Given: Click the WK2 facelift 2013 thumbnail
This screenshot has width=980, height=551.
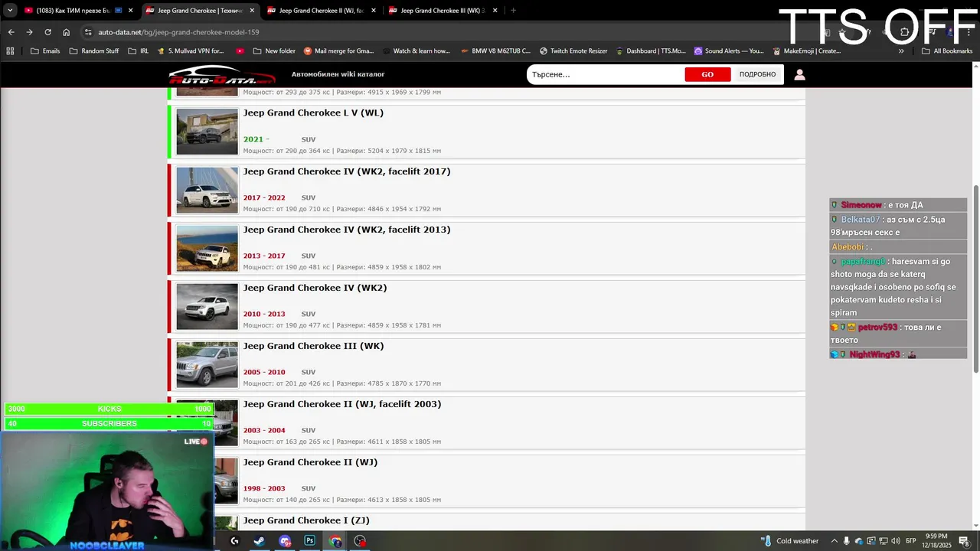Looking at the screenshot, I should [207, 248].
